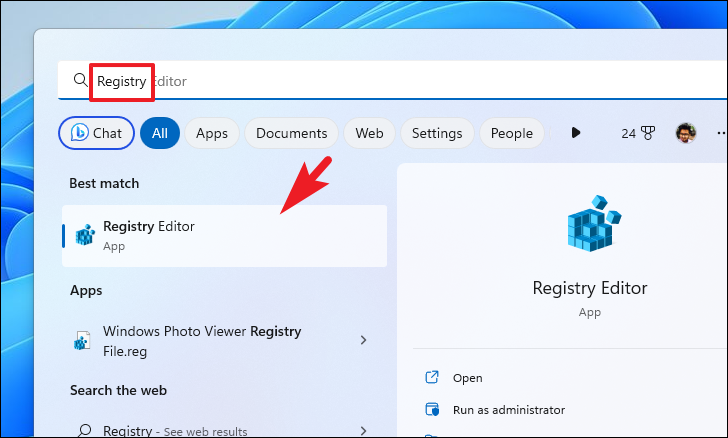Viewport: 728px width, 438px height.
Task: Click the Open external-link icon
Action: (432, 377)
